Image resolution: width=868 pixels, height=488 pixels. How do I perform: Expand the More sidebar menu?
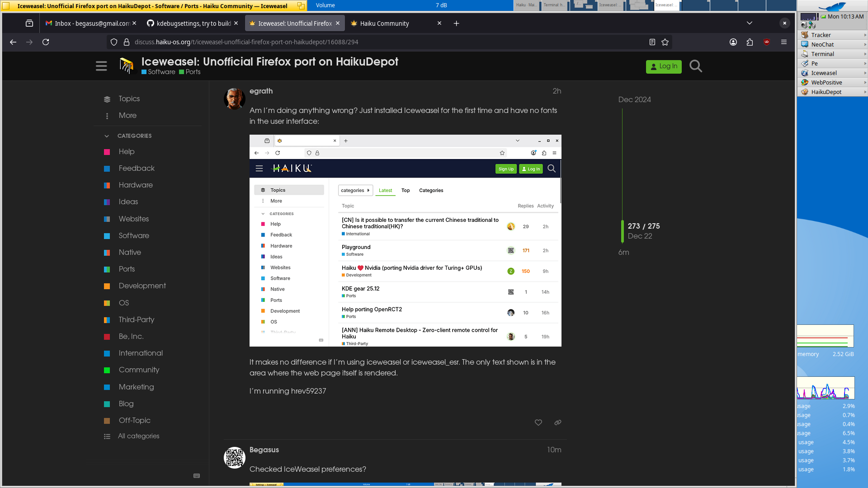tap(127, 116)
